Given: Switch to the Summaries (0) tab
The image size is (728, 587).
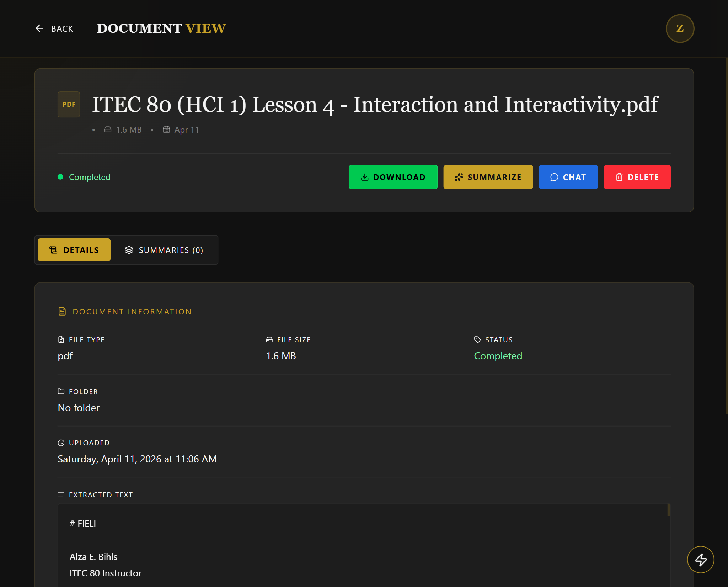Looking at the screenshot, I should pyautogui.click(x=165, y=250).
